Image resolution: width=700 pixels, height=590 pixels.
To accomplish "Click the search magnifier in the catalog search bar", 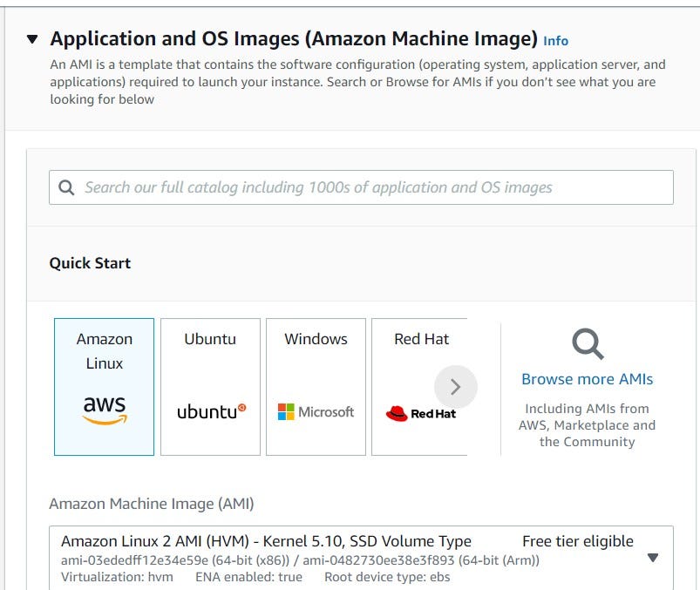I will point(67,186).
